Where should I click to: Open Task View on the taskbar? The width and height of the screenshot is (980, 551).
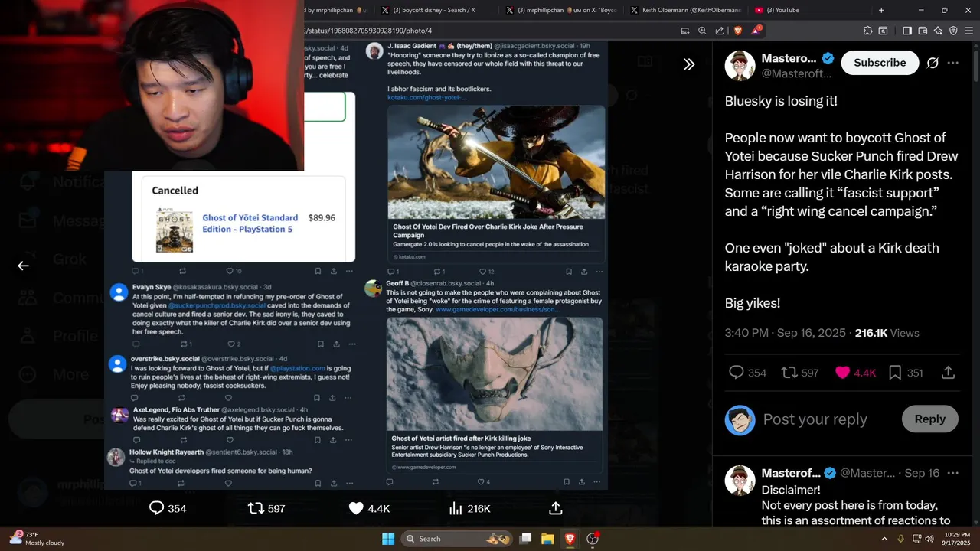[x=525, y=539]
